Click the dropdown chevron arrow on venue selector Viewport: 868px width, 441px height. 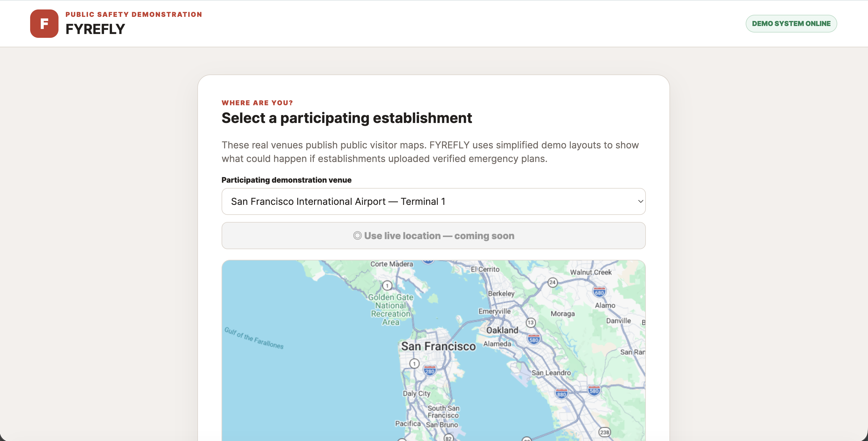coord(640,201)
